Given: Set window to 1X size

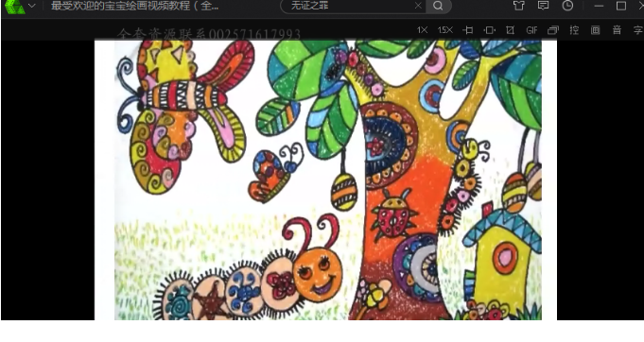Looking at the screenshot, I should tap(422, 30).
